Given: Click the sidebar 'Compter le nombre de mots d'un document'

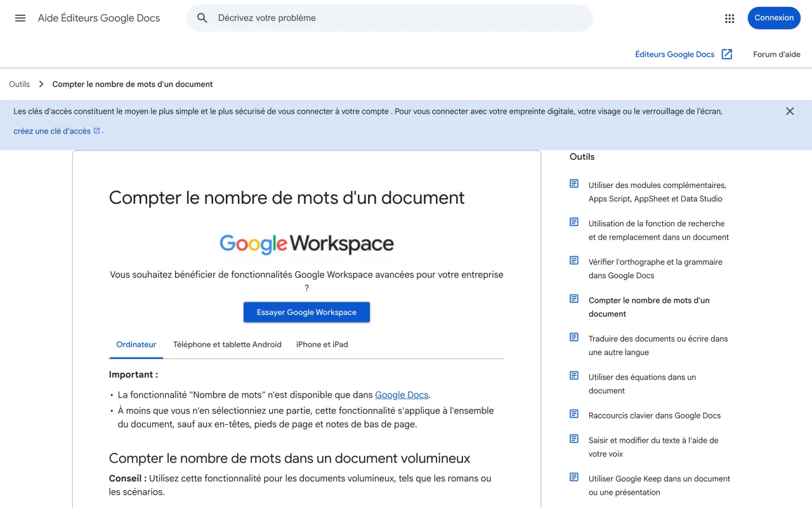Looking at the screenshot, I should 649,307.
